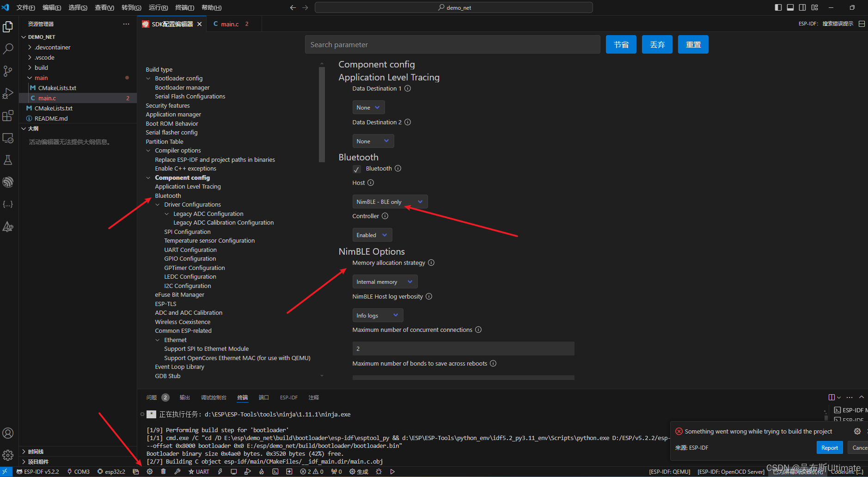Open the NimBLE - BLE only Host dropdown
Viewport: 868px width, 477px height.
point(390,202)
